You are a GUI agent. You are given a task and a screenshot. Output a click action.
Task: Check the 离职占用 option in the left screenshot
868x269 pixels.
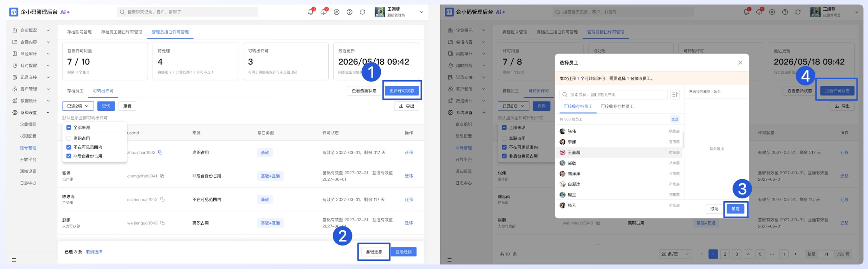tap(69, 138)
